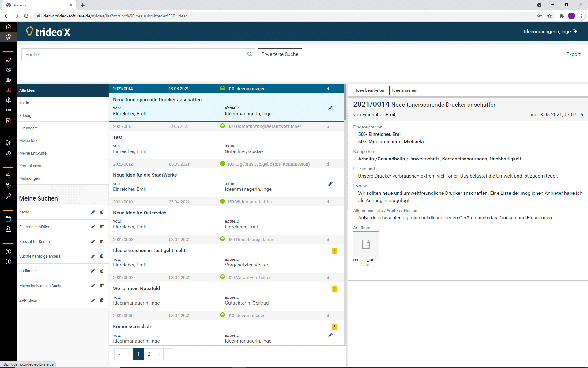Click the magnifier search icon
This screenshot has height=368, width=588.
[x=250, y=54]
